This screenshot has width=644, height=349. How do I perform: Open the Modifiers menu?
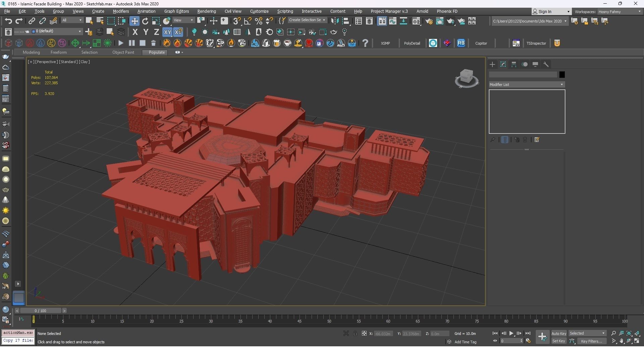click(121, 11)
